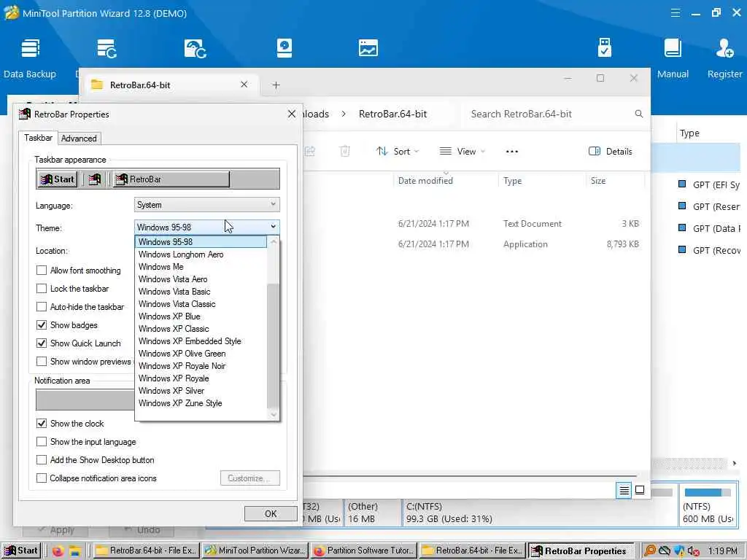Disable Show Quick Launch
The height and width of the screenshot is (560, 747).
42,343
